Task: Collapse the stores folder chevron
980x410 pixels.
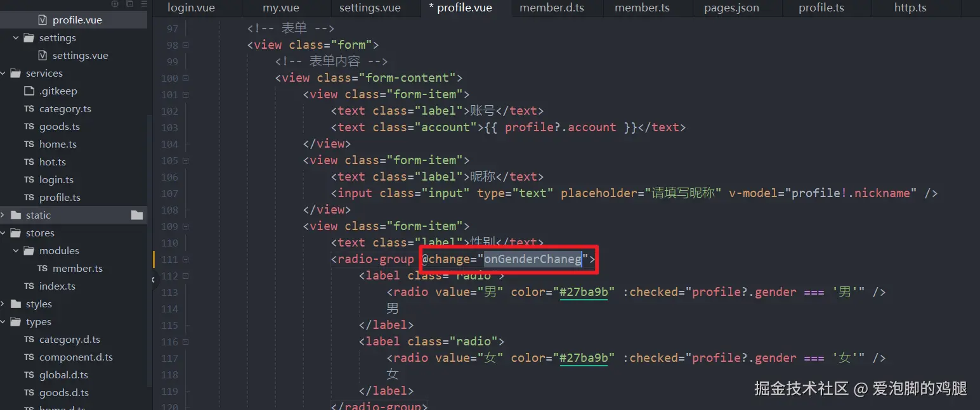Action: (3, 233)
